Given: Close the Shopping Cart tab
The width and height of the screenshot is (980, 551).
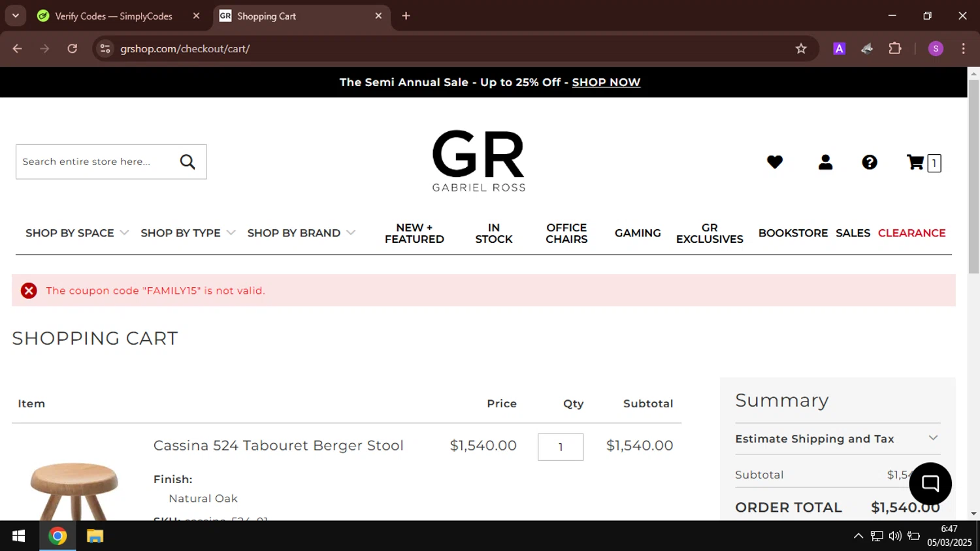Looking at the screenshot, I should (x=378, y=16).
